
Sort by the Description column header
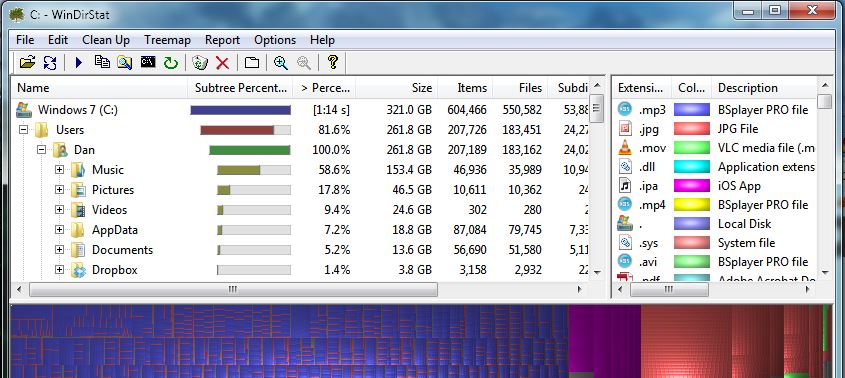point(764,88)
